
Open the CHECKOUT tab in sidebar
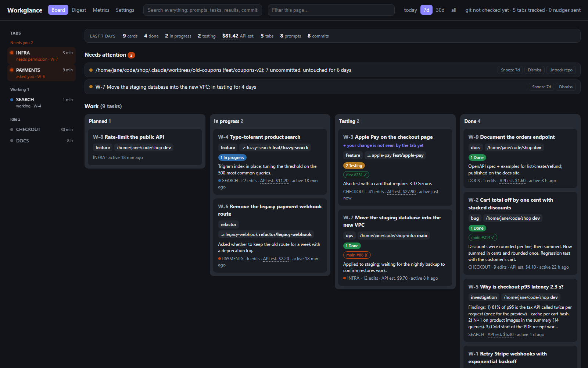click(x=42, y=130)
